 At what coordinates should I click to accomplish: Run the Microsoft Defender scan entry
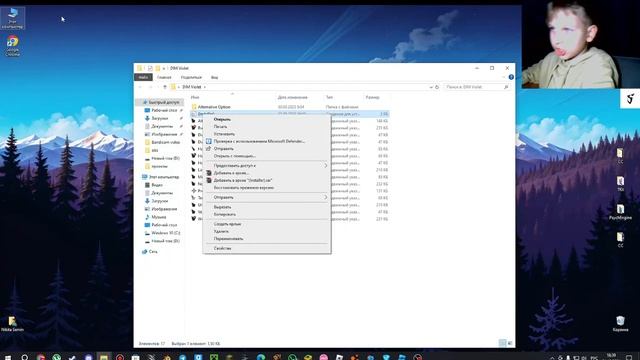point(259,141)
